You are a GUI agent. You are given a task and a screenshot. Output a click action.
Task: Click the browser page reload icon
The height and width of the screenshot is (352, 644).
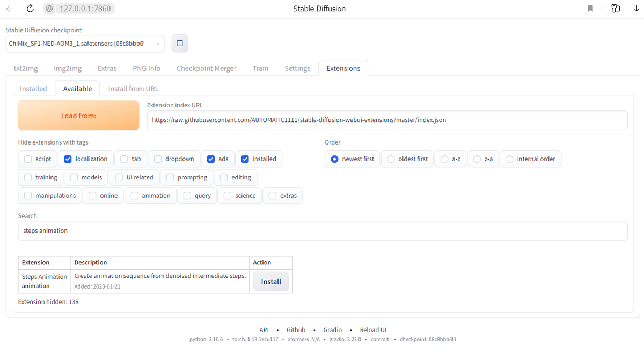30,8
